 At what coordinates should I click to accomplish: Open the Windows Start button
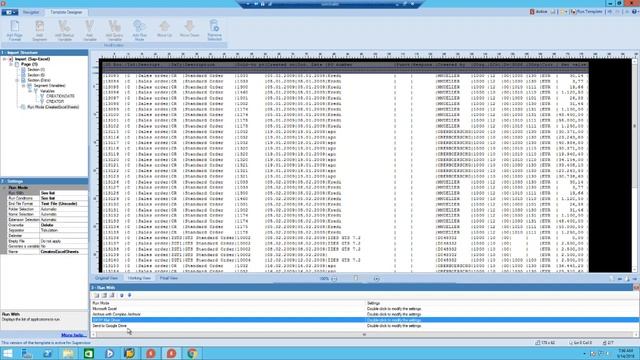pyautogui.click(x=7, y=353)
